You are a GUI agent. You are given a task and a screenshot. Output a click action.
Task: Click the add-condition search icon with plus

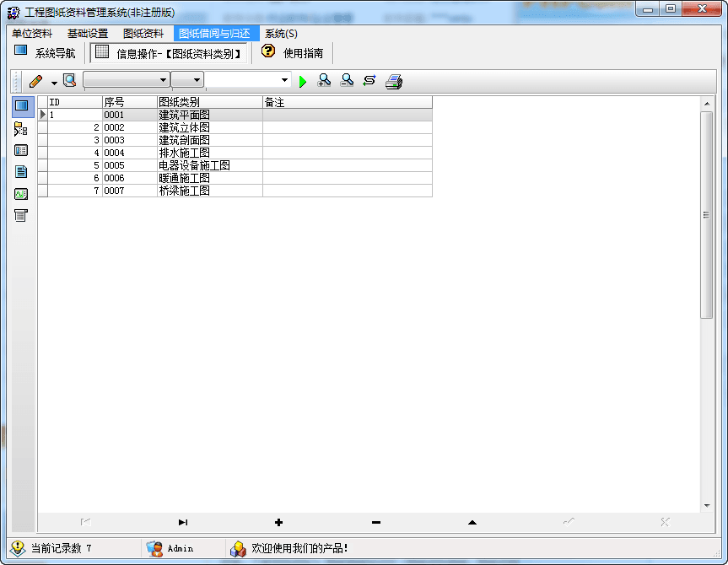[x=324, y=81]
